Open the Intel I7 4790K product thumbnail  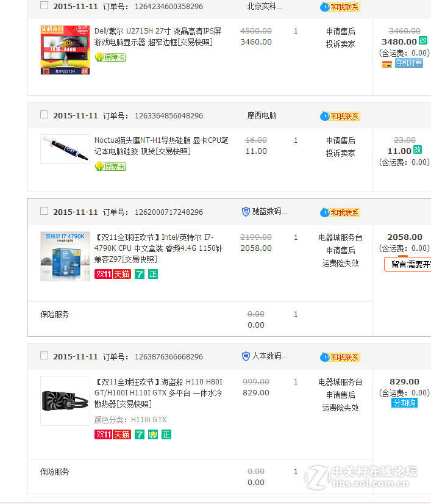(65, 256)
